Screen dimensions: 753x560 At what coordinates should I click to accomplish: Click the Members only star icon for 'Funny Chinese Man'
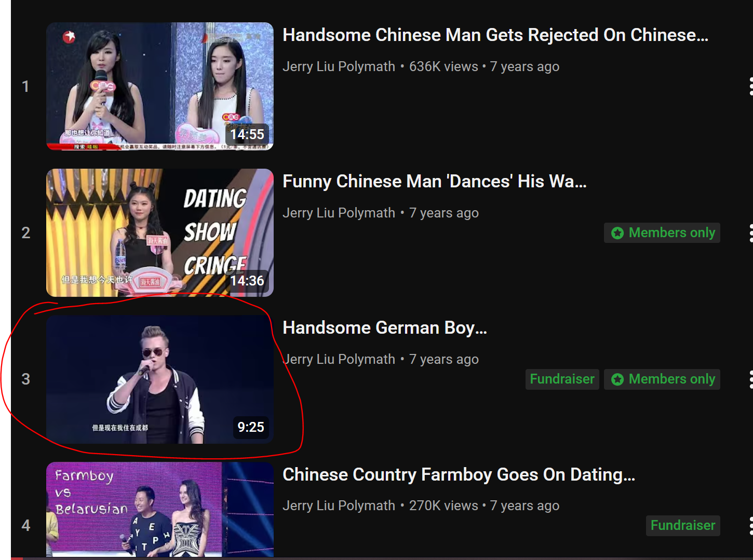coord(617,233)
